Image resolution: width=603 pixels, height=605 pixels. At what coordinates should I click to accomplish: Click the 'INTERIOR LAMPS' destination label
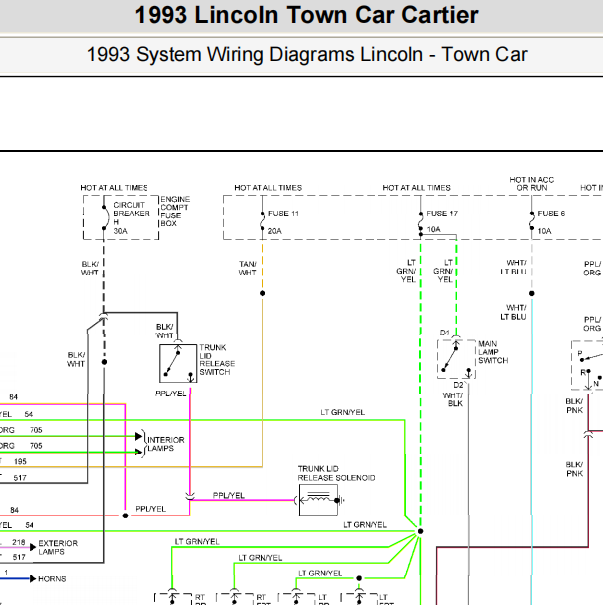pos(166,444)
